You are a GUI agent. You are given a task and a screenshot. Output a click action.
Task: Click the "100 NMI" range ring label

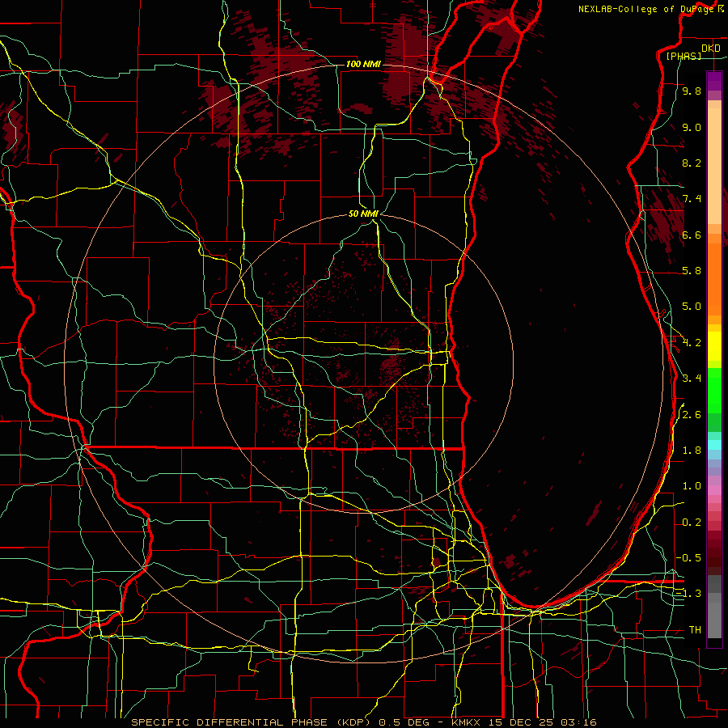pos(363,64)
